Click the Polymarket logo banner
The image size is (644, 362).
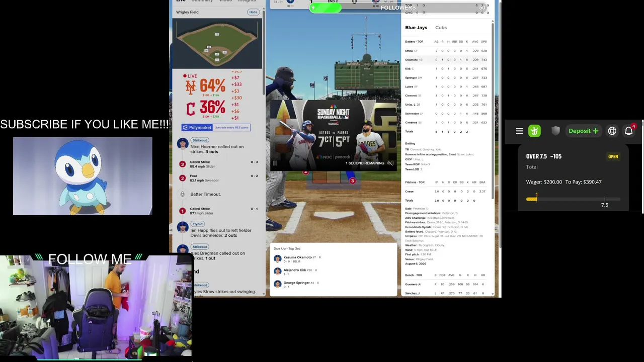coord(197,128)
